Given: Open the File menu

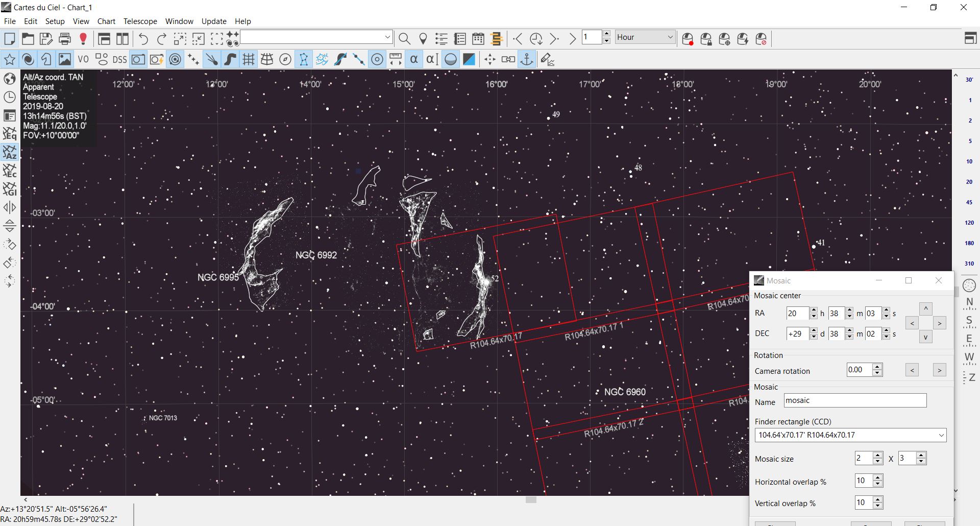Looking at the screenshot, I should click(x=10, y=21).
